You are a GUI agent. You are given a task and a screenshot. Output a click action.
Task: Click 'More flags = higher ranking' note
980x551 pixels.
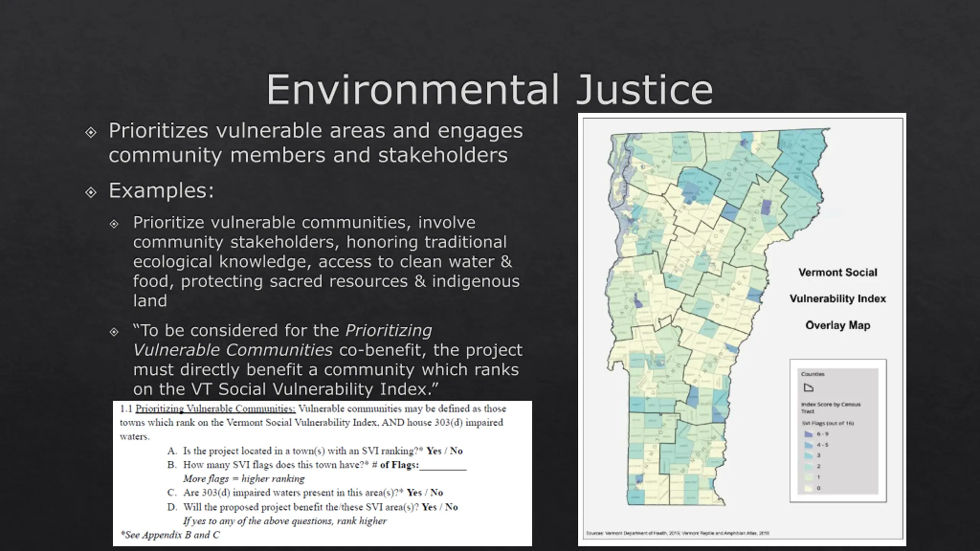coord(244,479)
